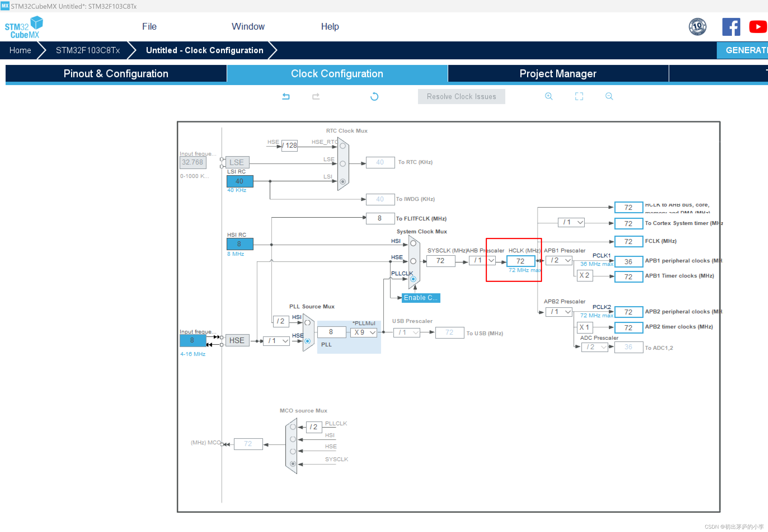The image size is (768, 532).
Task: Select SYSCLK in MCO source Mux
Action: pos(293,464)
